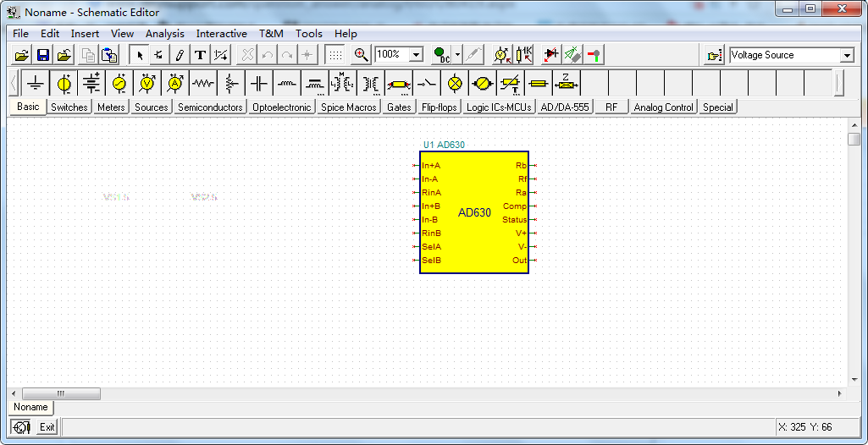
Task: Click the Exit button in status bar
Action: coord(47,426)
